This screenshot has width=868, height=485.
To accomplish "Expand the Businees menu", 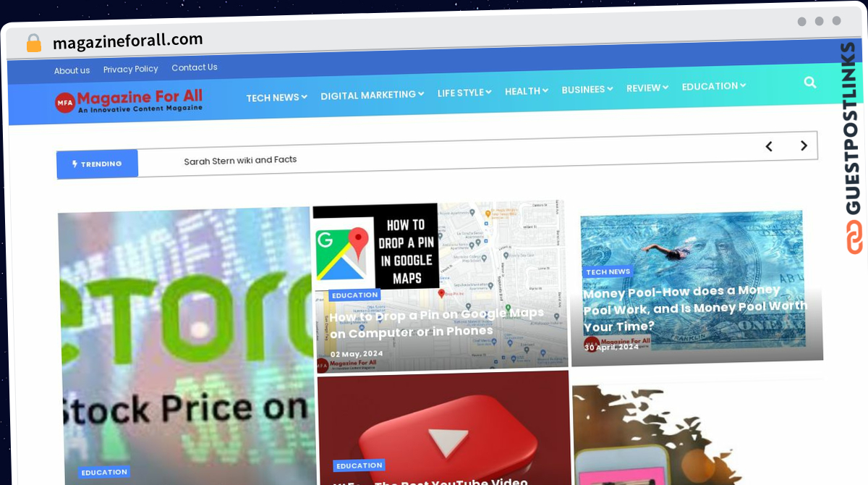I will [587, 89].
